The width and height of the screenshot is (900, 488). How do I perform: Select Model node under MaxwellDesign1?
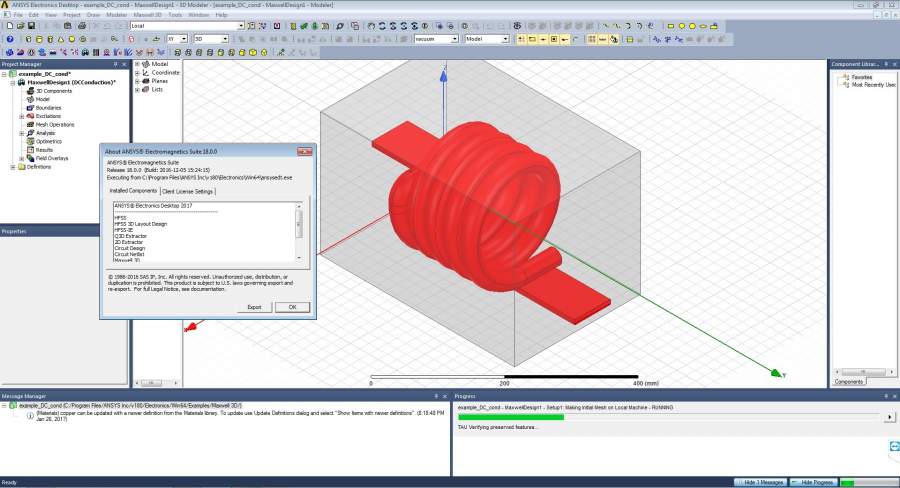(x=42, y=99)
